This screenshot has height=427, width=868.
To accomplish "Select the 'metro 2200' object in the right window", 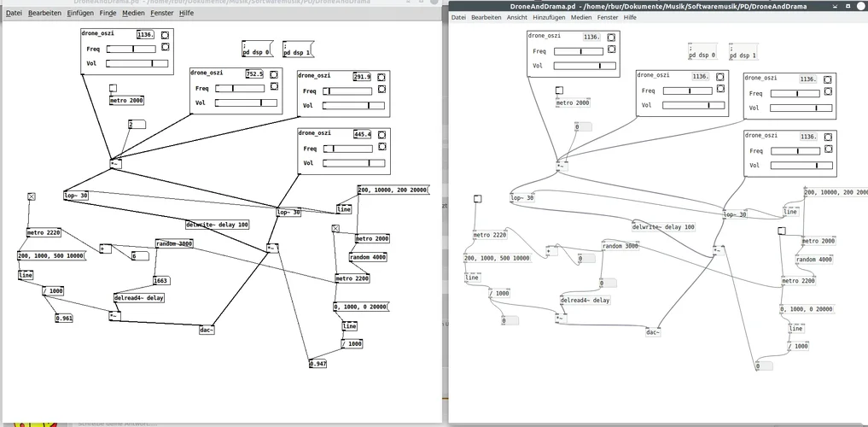I will coord(798,281).
